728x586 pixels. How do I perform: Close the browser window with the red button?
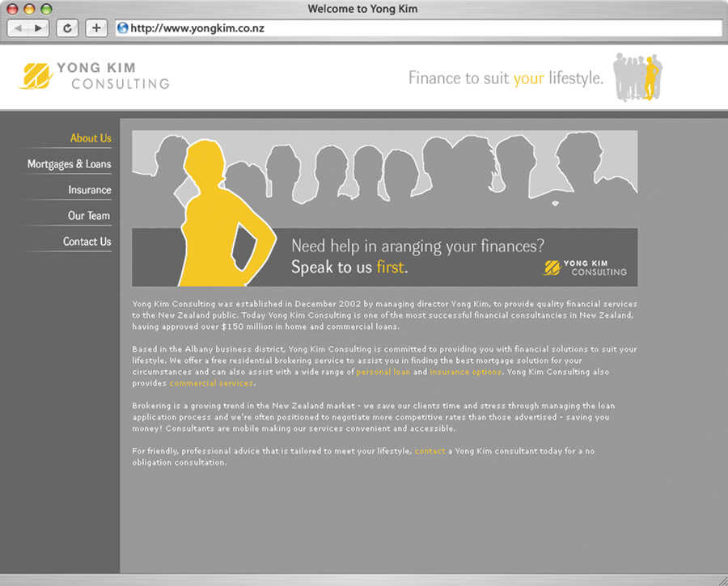(12, 9)
